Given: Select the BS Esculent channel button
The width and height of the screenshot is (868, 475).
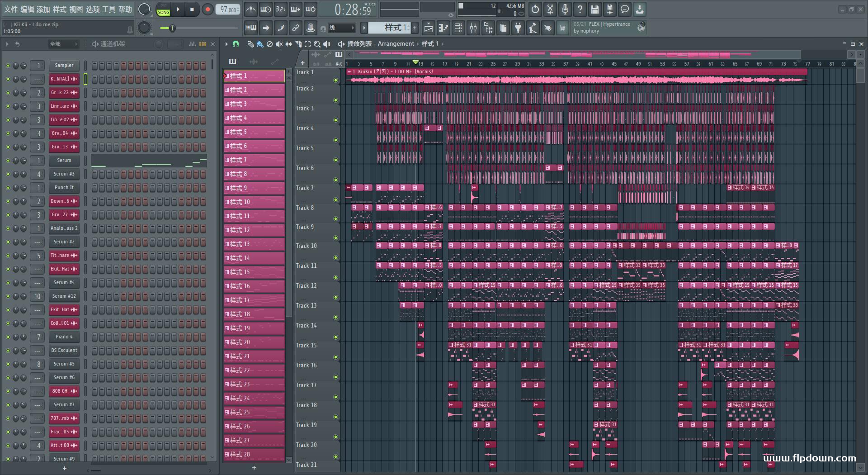Looking at the screenshot, I should click(64, 351).
